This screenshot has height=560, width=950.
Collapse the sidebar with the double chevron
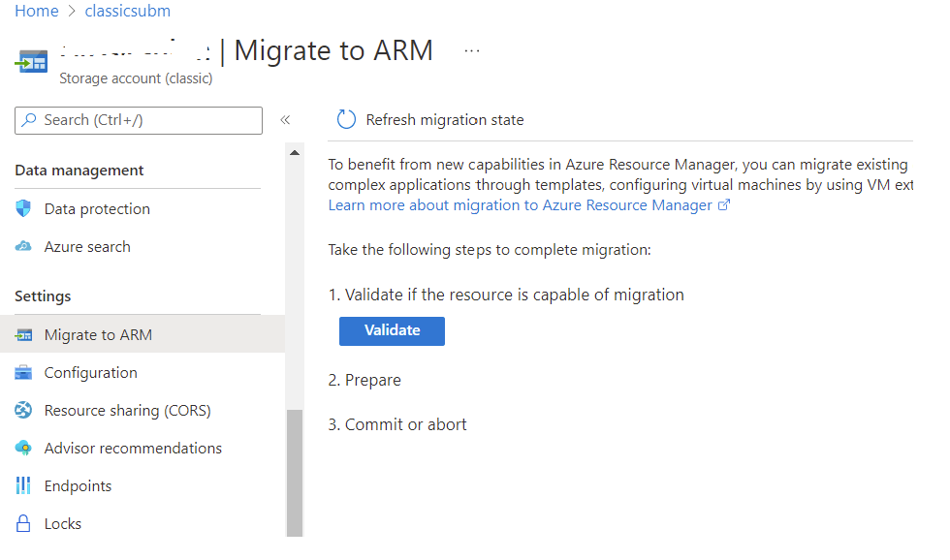coord(284,120)
